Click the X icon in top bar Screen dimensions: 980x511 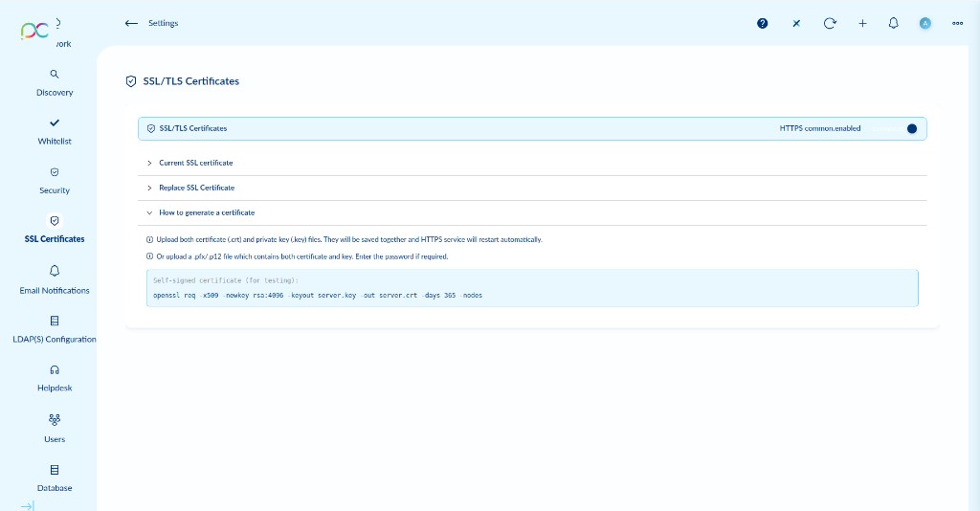coord(796,23)
